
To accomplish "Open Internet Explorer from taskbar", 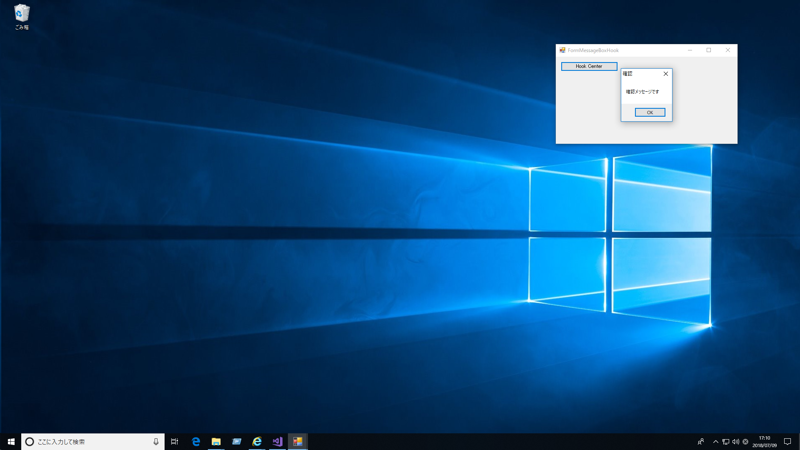I will point(257,441).
